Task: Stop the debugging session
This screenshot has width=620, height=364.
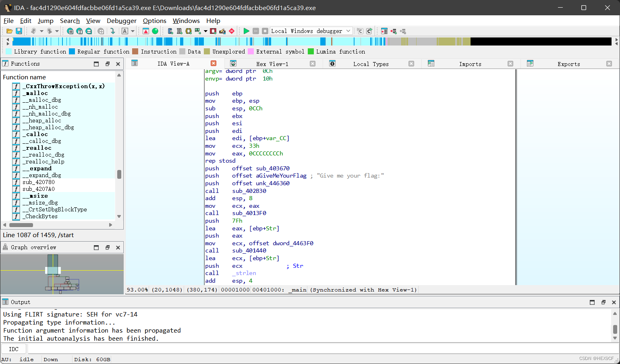Action: pyautogui.click(x=265, y=31)
